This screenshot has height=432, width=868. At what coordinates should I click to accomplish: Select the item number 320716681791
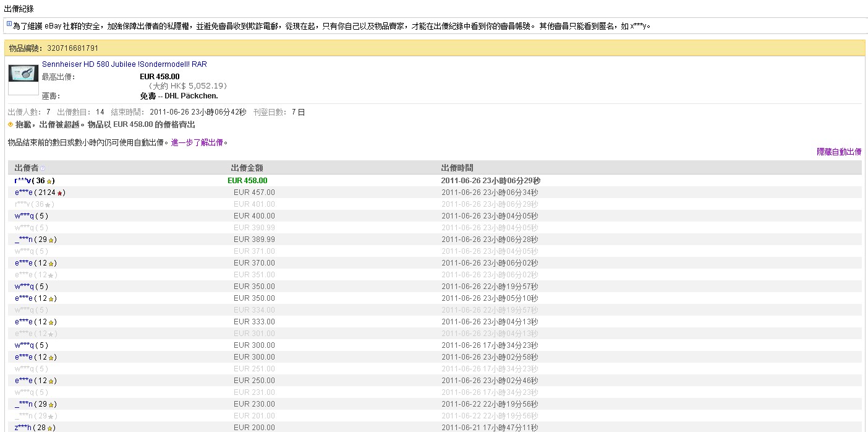point(72,48)
